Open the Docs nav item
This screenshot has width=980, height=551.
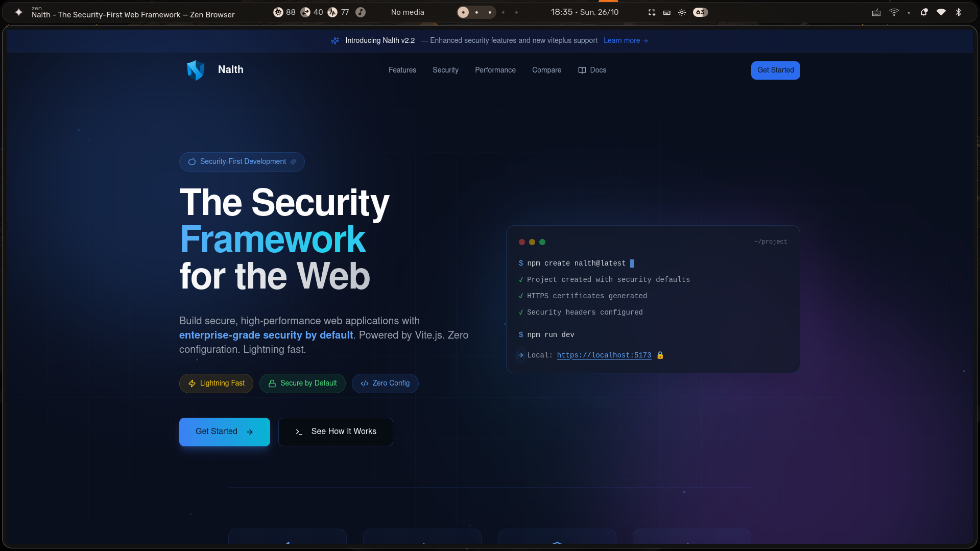(592, 70)
